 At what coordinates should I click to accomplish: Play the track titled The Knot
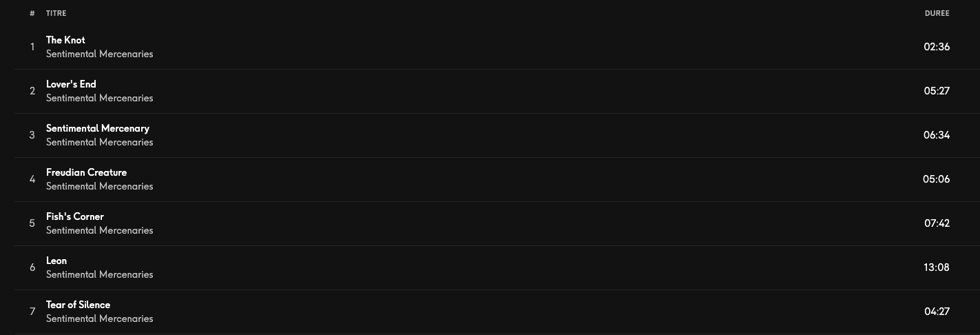65,40
